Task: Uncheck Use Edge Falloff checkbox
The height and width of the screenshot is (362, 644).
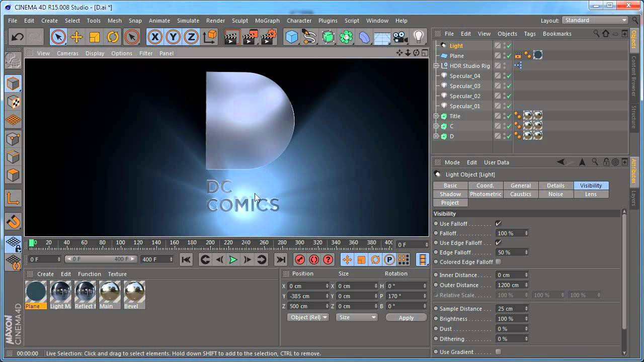Action: pyautogui.click(x=498, y=243)
